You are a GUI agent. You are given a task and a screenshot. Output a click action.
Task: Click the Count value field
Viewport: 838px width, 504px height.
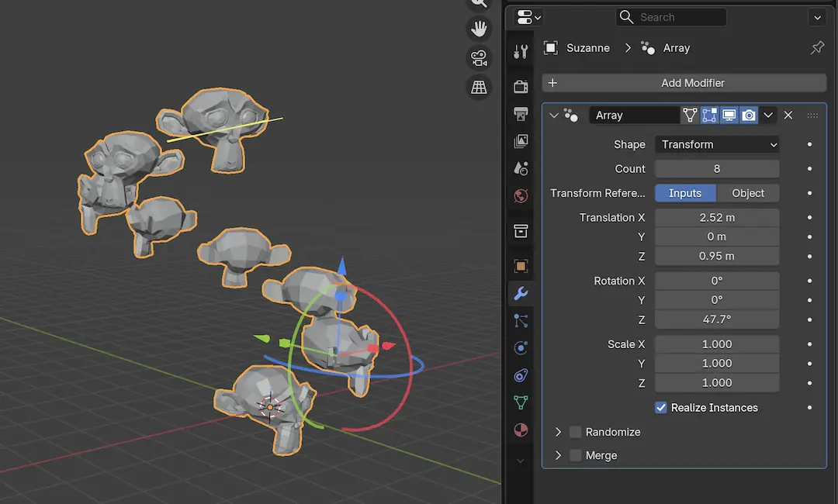717,169
